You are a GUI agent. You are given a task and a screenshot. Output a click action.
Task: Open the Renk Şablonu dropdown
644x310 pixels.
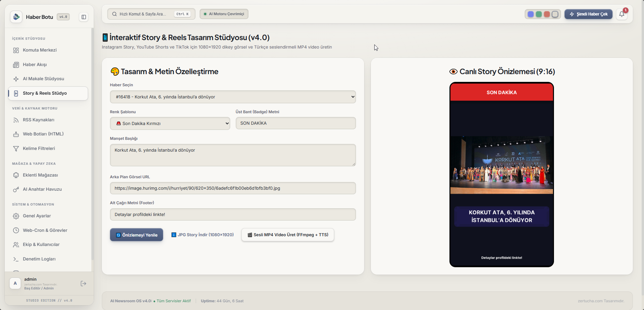tap(170, 124)
